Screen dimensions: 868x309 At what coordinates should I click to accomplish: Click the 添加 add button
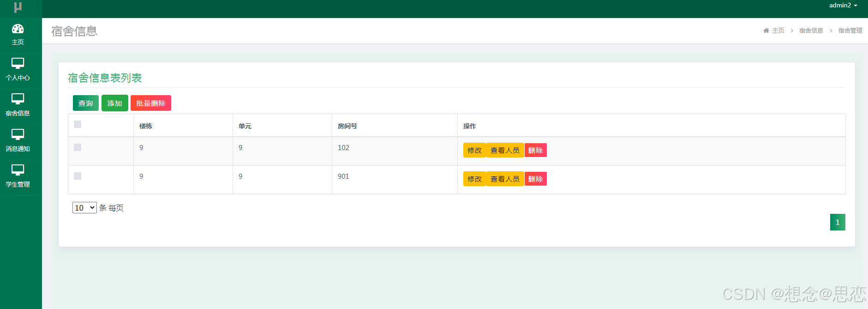114,103
